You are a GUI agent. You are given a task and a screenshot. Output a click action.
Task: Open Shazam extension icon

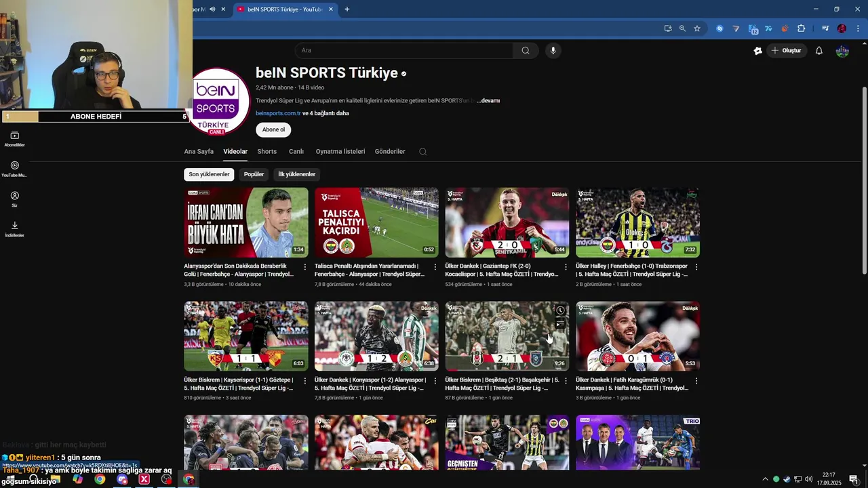(719, 28)
